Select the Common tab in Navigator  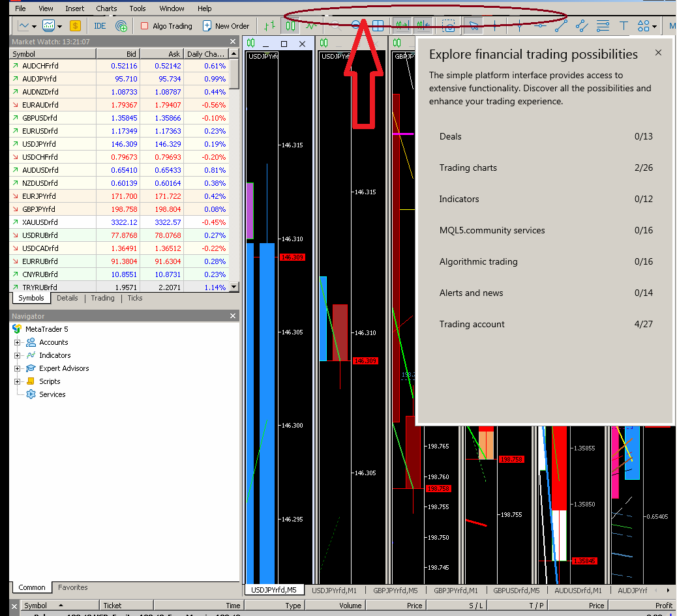[x=31, y=587]
